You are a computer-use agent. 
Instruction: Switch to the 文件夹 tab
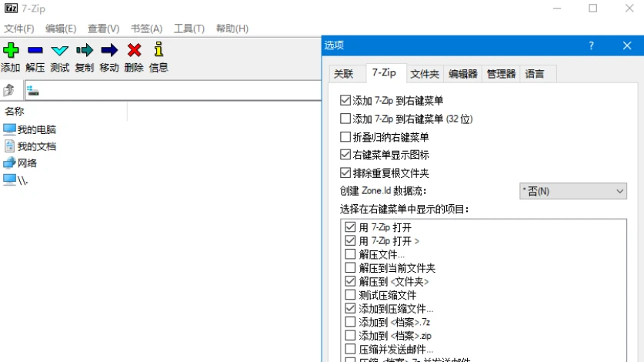click(424, 74)
